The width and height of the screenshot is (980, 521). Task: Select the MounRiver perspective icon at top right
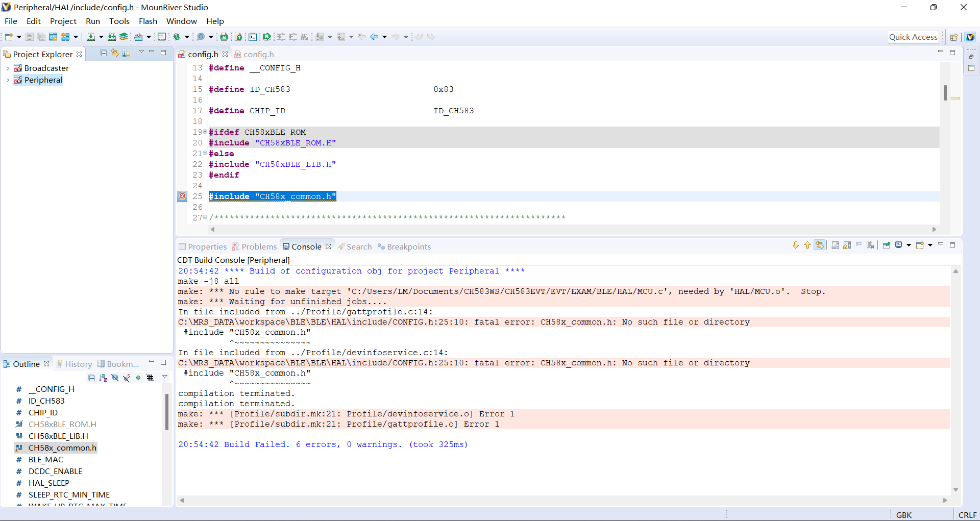pyautogui.click(x=970, y=37)
